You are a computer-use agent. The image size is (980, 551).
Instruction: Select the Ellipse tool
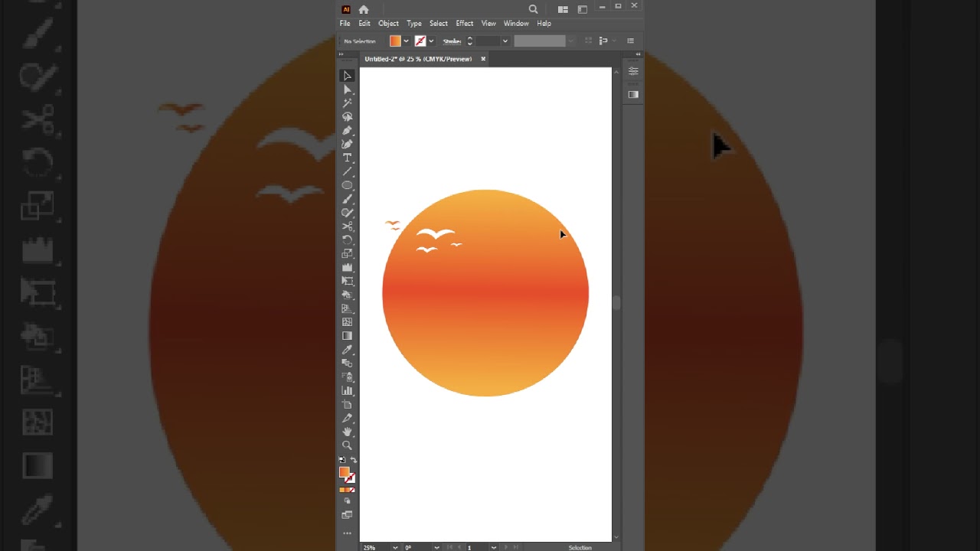click(x=347, y=185)
